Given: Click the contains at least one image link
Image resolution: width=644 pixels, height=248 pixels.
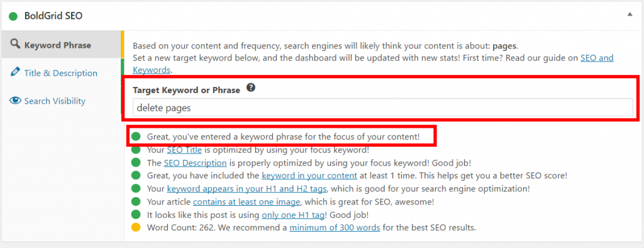Looking at the screenshot, I should pos(247,202).
